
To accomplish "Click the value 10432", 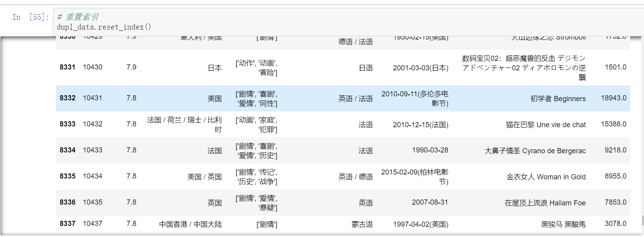I will click(92, 124).
